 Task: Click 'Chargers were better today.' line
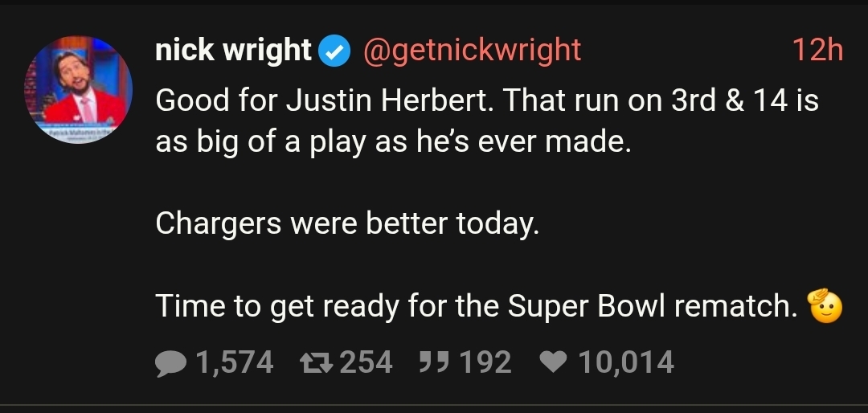[346, 223]
